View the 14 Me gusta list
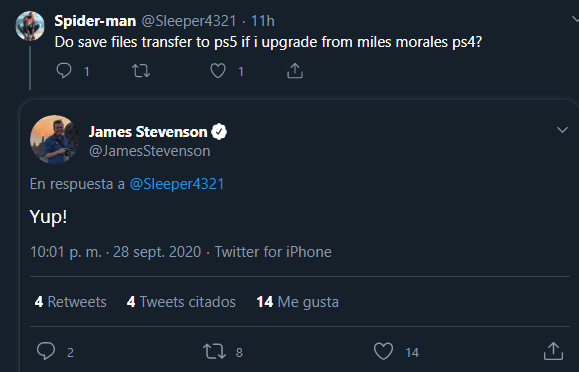This screenshot has height=372, width=579. coord(297,302)
